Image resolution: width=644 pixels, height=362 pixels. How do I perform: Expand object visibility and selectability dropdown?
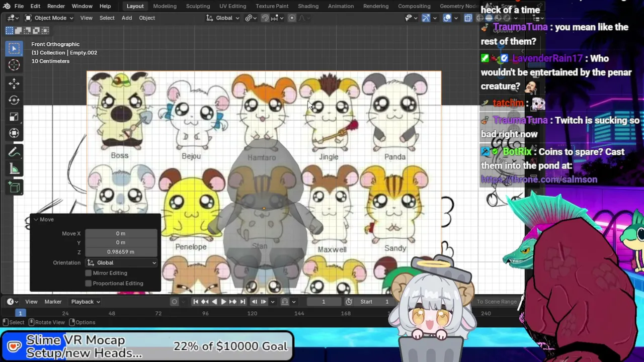pyautogui.click(x=411, y=18)
